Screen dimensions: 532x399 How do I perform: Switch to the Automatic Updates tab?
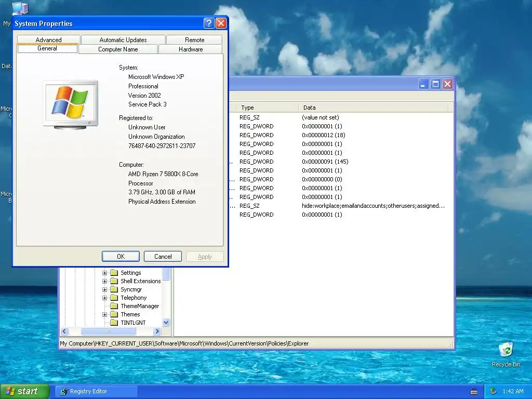[123, 39]
